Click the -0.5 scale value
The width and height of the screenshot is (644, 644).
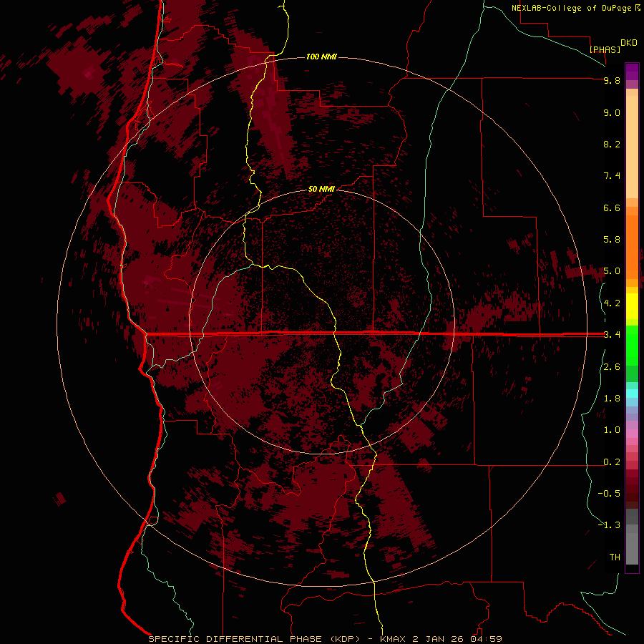(609, 494)
